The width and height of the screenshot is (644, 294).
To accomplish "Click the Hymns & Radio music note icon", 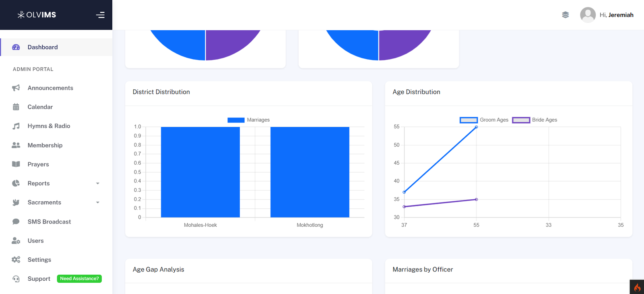I will tap(16, 126).
